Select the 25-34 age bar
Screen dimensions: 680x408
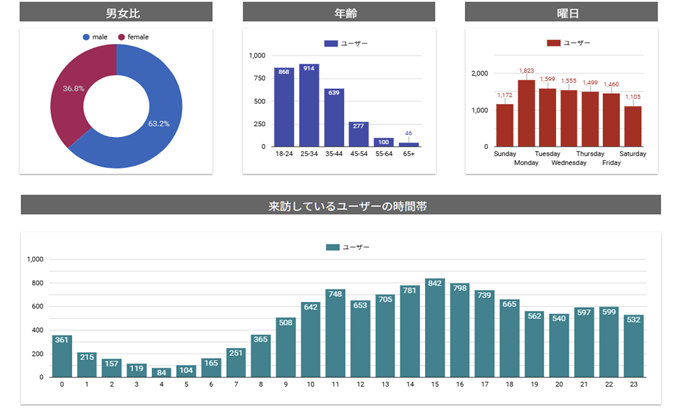point(309,106)
